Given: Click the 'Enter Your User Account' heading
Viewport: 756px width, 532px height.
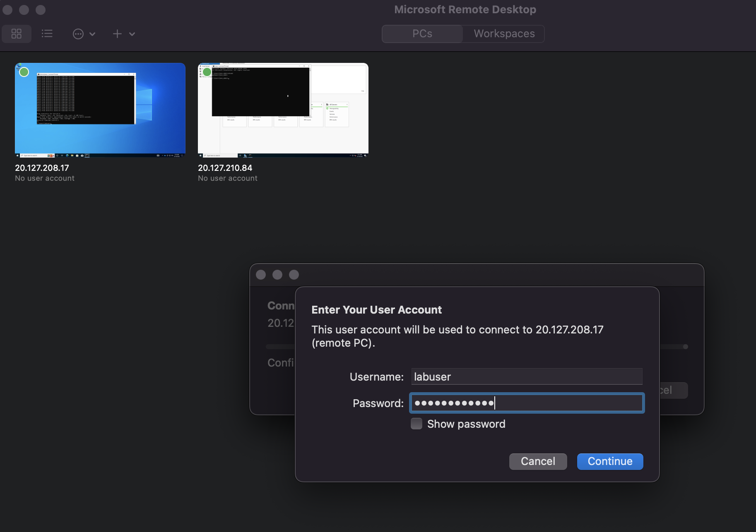Looking at the screenshot, I should click(376, 310).
